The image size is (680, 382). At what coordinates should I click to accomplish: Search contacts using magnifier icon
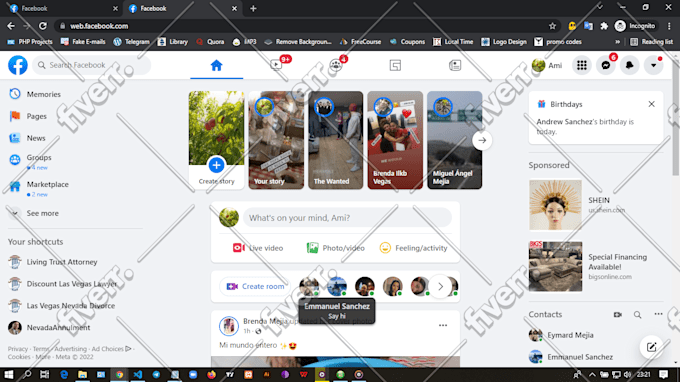[x=637, y=314]
